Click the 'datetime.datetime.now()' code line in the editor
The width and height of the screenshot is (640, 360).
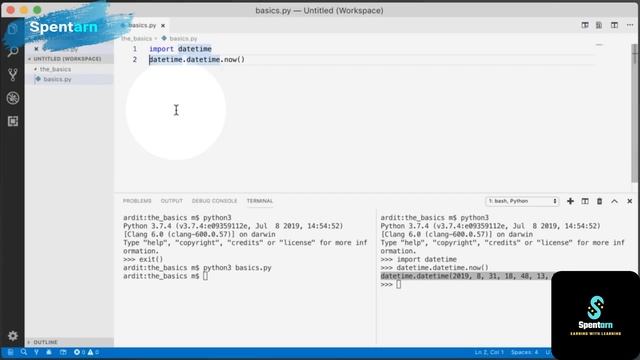click(197, 60)
